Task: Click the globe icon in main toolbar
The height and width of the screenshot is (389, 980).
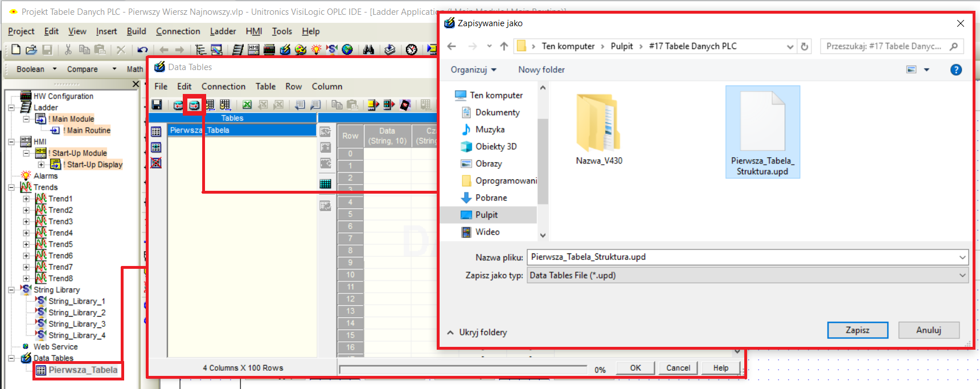Action: (x=347, y=50)
